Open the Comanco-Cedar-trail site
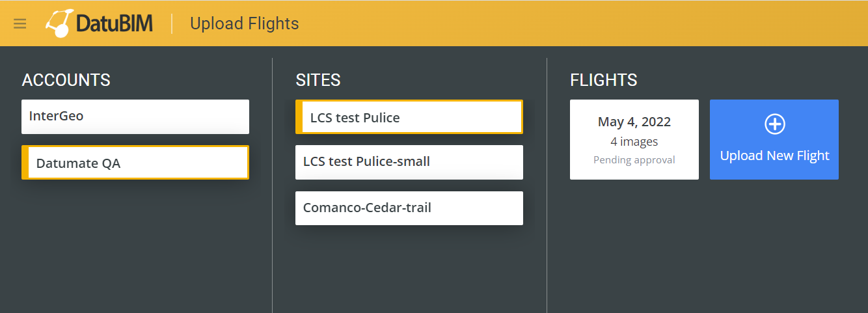This screenshot has width=868, height=313. click(x=409, y=208)
